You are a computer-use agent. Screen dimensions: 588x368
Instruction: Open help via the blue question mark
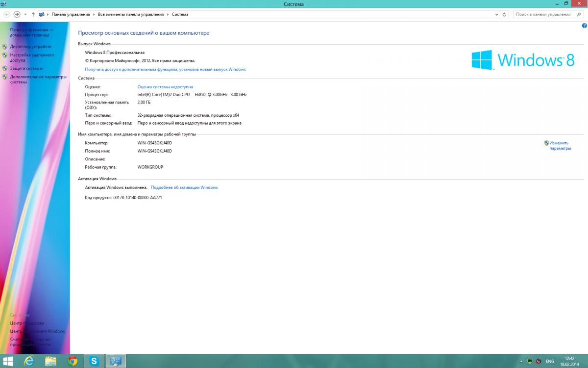pos(584,26)
